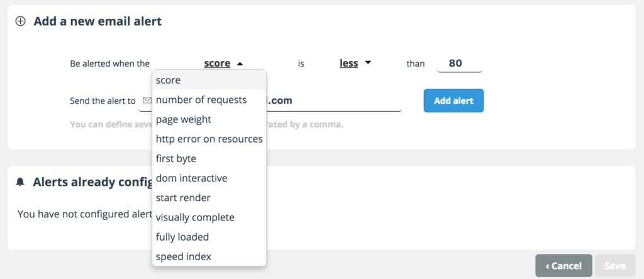Click the Save button
Screen dimensions: 644x279
[x=615, y=266]
